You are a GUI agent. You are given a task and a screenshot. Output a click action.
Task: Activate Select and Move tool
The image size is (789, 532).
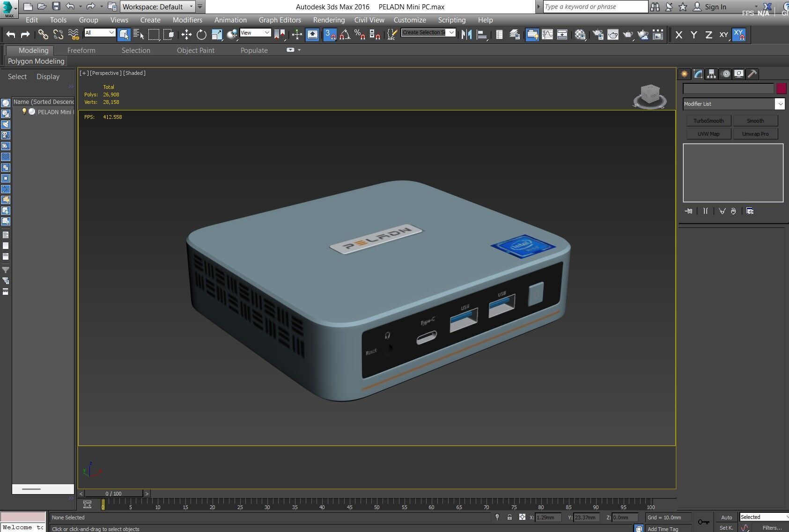tap(186, 35)
